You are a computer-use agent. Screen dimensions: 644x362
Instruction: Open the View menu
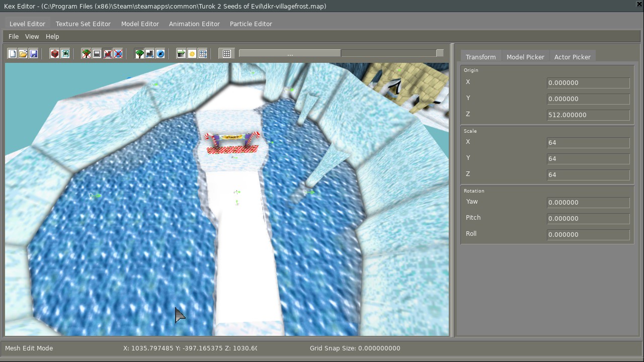pos(32,37)
